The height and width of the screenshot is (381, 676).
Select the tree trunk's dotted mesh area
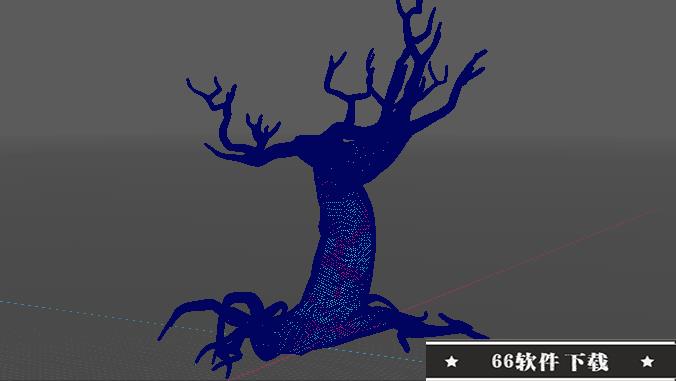click(345, 250)
